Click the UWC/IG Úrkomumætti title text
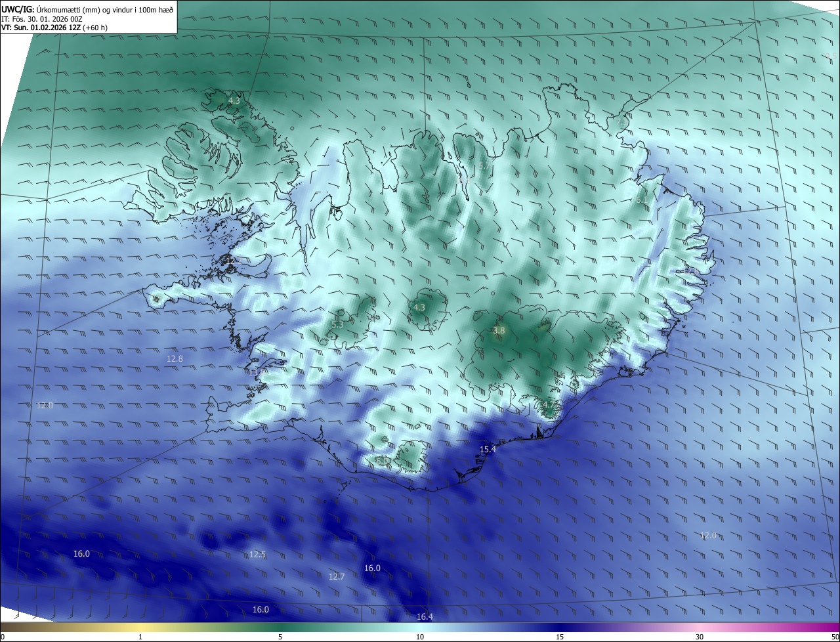This screenshot has width=840, height=642. pos(87,9)
